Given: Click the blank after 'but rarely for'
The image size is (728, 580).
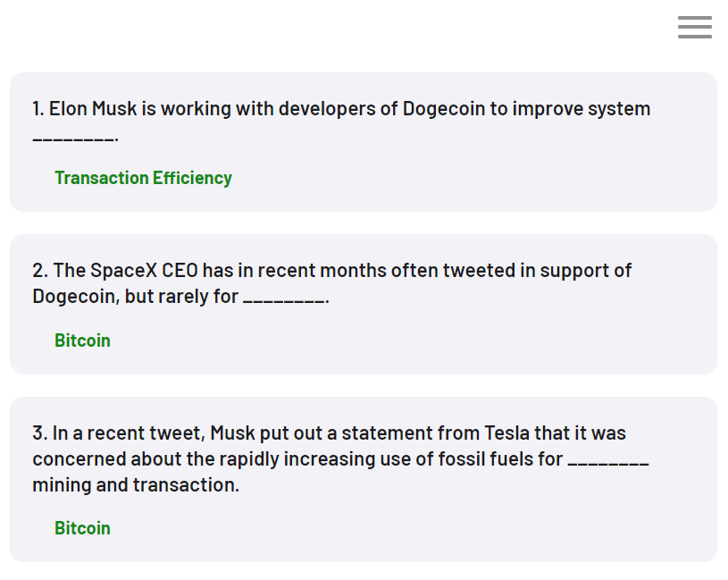Looking at the screenshot, I should click(284, 300).
